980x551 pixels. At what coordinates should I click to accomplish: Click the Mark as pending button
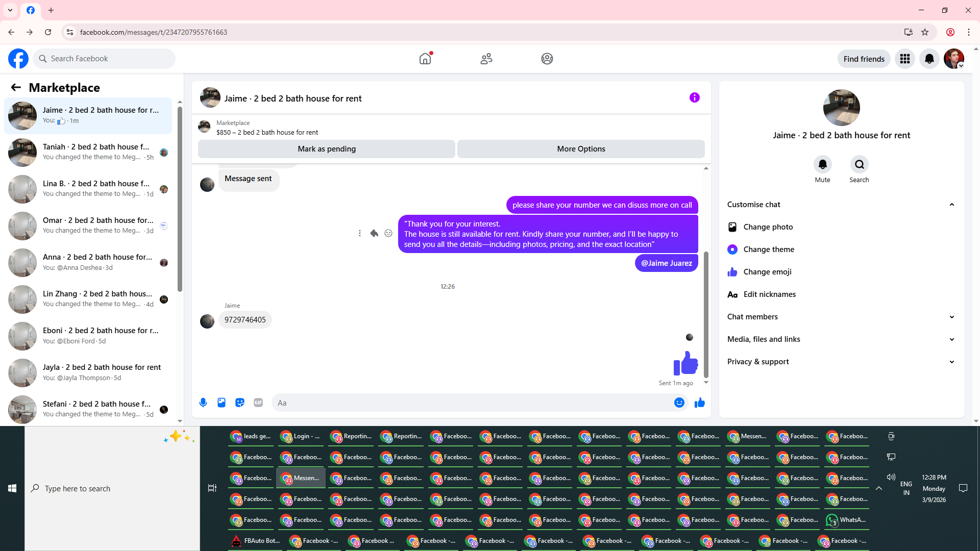(327, 149)
